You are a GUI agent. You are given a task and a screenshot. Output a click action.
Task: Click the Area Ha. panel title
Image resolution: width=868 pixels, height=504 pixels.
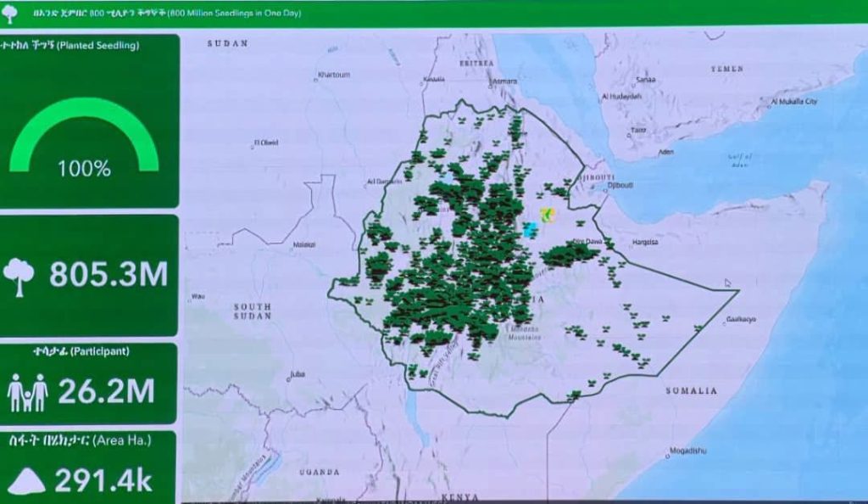[81, 441]
